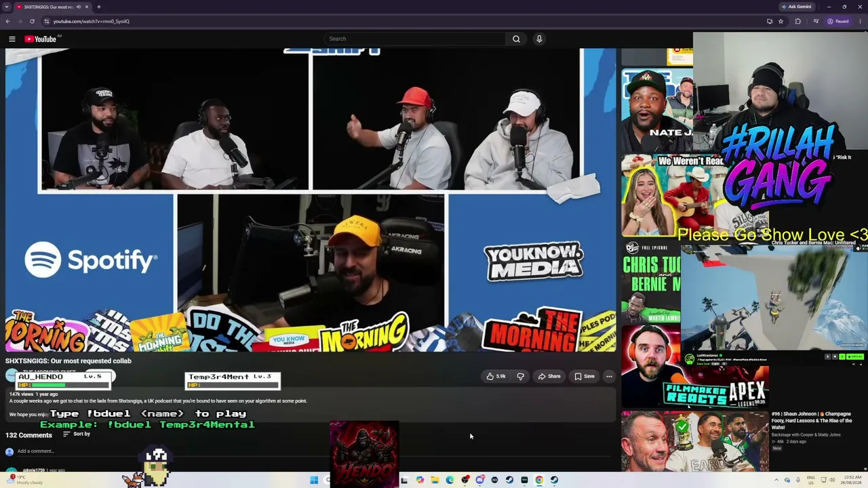Share this video
The width and height of the screenshot is (868, 488).
(x=549, y=376)
